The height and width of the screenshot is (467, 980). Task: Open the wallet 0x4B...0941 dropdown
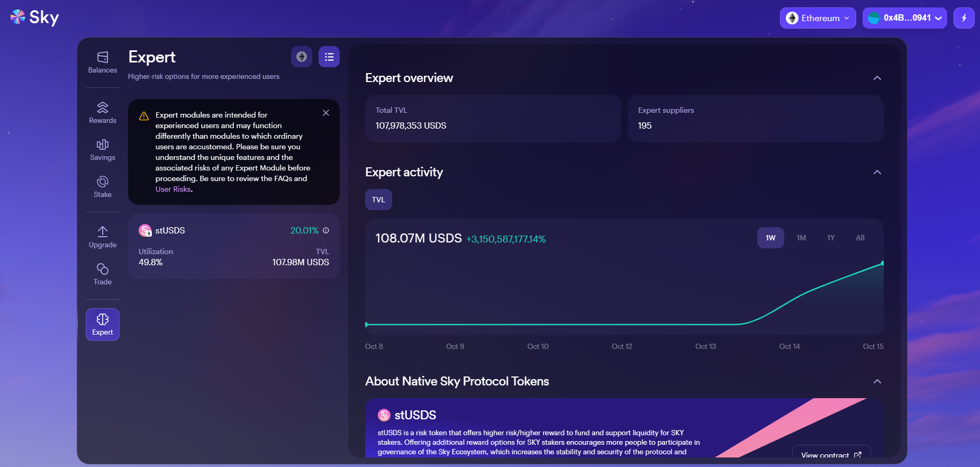pos(904,18)
